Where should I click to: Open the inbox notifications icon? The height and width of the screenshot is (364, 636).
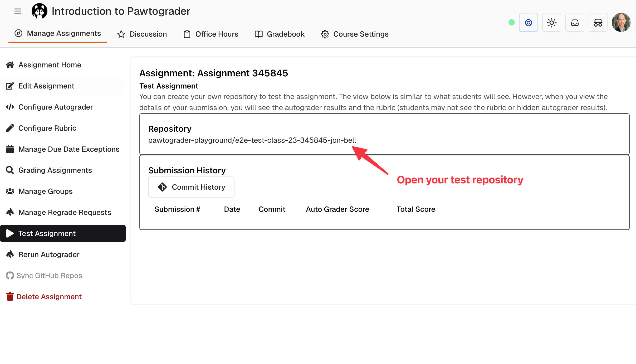[575, 22]
